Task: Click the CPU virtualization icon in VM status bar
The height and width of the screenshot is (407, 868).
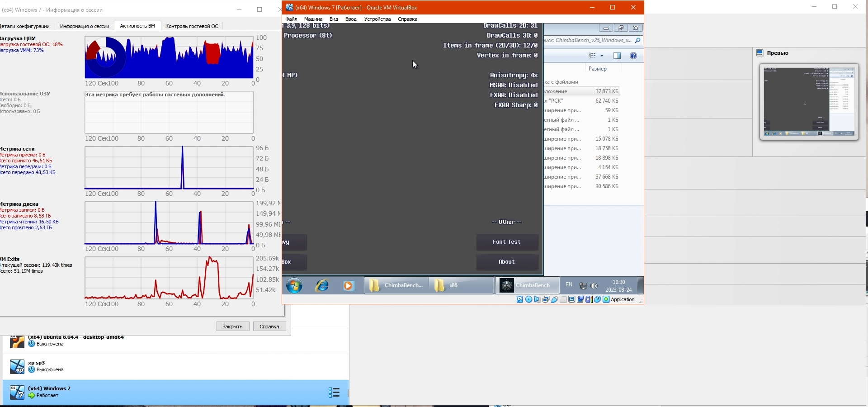Action: [589, 299]
